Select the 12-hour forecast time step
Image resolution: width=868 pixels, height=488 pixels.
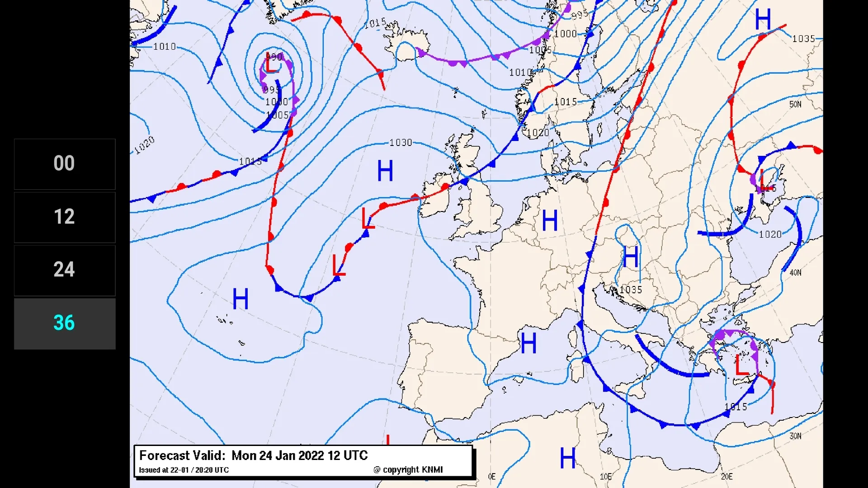tap(64, 216)
